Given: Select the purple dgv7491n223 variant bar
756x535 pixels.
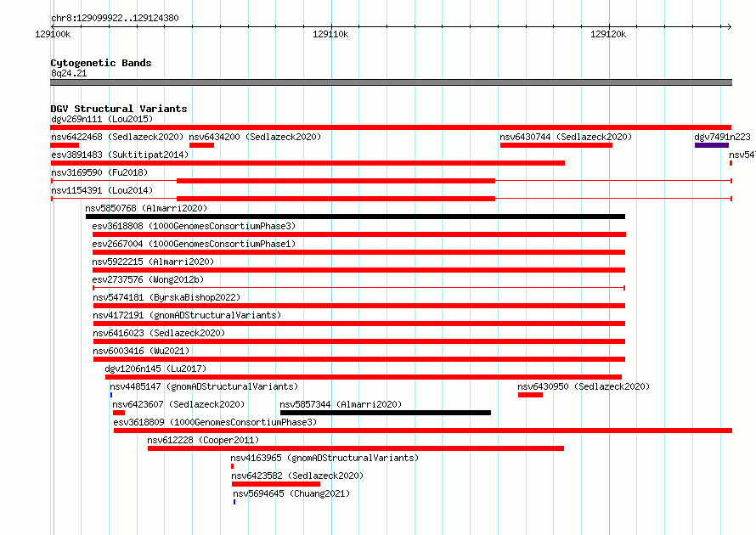Looking at the screenshot, I should tap(712, 145).
